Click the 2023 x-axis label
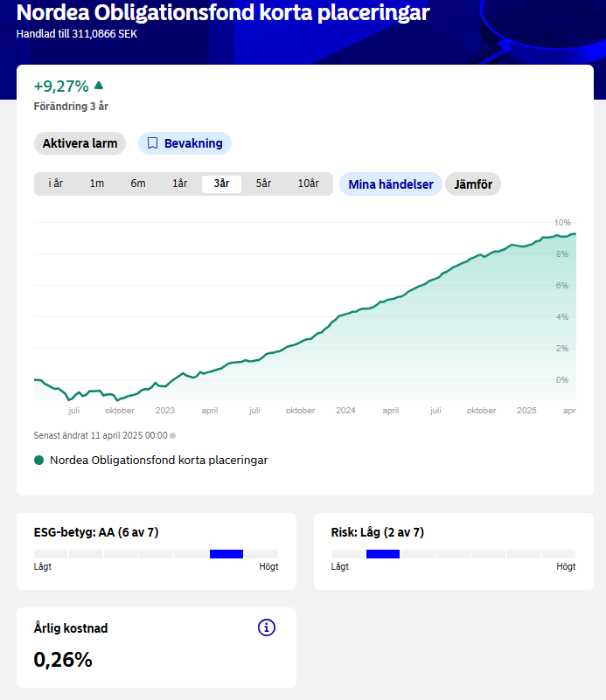The height and width of the screenshot is (700, 606). 164,410
